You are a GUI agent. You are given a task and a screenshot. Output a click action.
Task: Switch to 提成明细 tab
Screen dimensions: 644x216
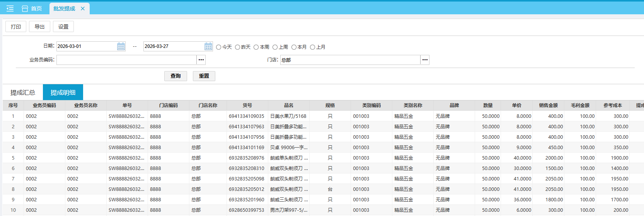tap(63, 92)
